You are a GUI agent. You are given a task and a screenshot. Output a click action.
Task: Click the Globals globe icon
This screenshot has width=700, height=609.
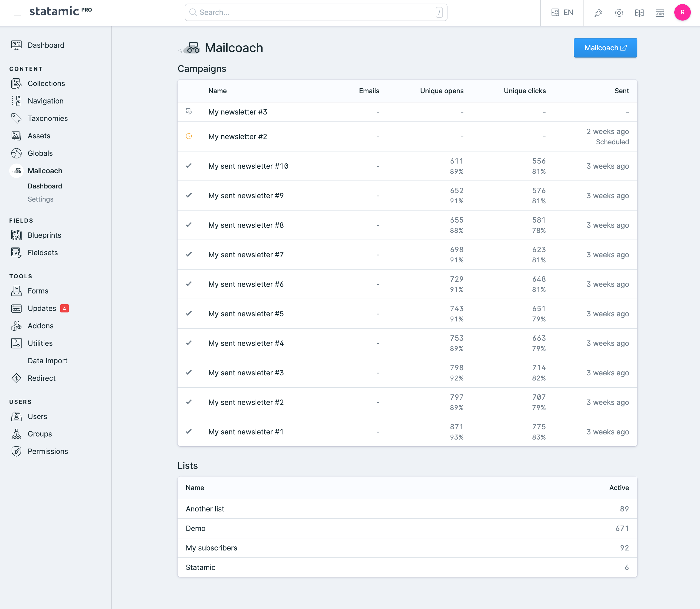16,153
